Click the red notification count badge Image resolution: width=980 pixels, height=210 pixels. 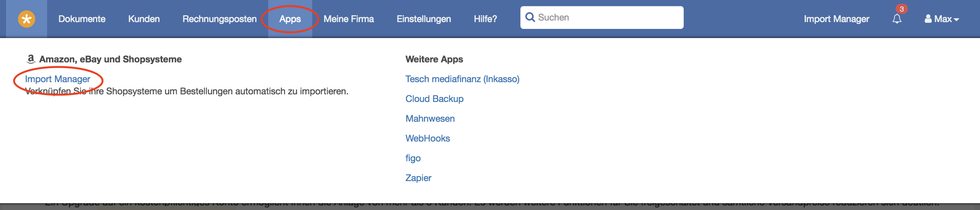(x=901, y=9)
